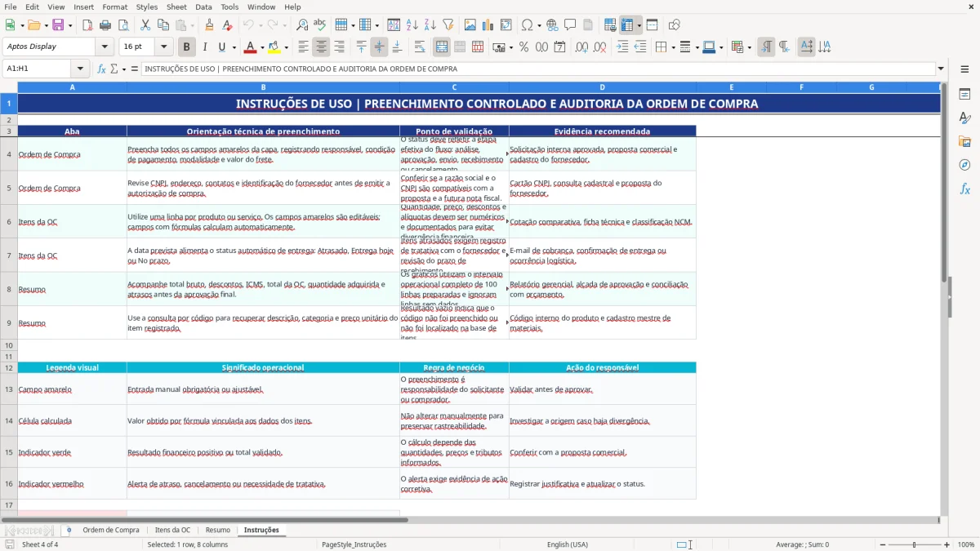Toggle Italic formatting

(x=204, y=47)
